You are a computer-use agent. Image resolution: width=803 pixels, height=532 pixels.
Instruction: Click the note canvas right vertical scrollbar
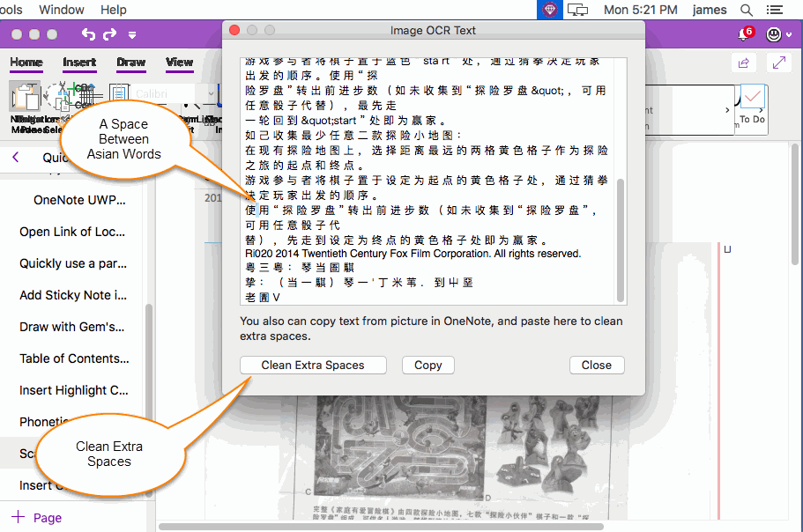click(x=795, y=204)
